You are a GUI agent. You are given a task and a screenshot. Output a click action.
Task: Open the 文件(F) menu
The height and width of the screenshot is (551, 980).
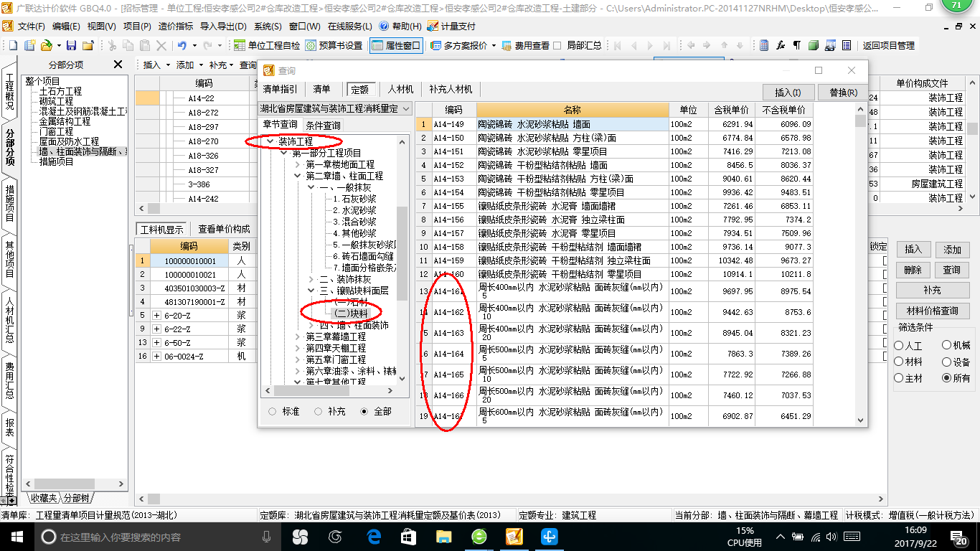point(31,26)
